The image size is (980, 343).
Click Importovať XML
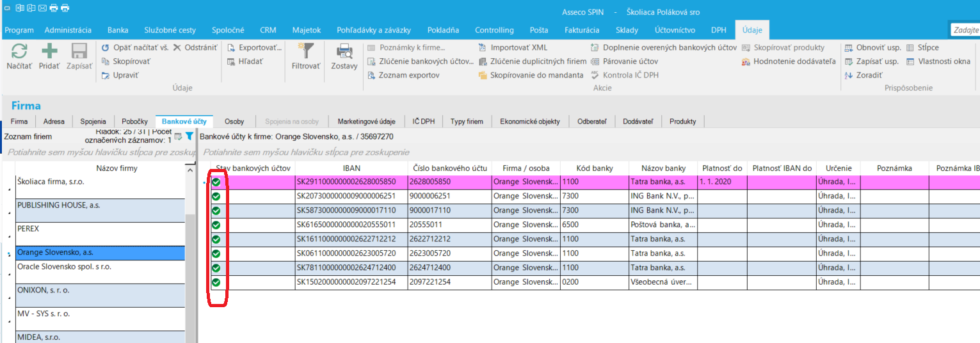[513, 47]
